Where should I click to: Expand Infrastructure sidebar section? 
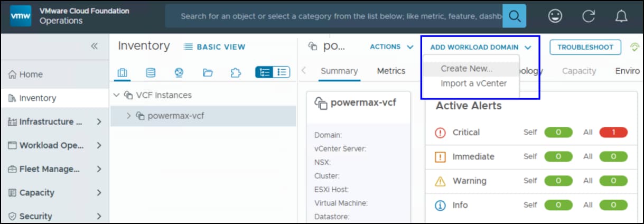coord(99,122)
